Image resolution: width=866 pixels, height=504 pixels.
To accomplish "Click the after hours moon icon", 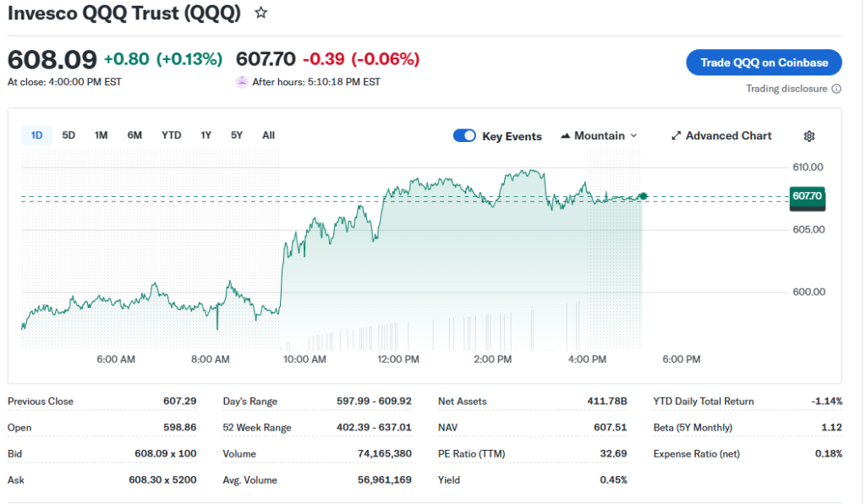I will (x=242, y=82).
